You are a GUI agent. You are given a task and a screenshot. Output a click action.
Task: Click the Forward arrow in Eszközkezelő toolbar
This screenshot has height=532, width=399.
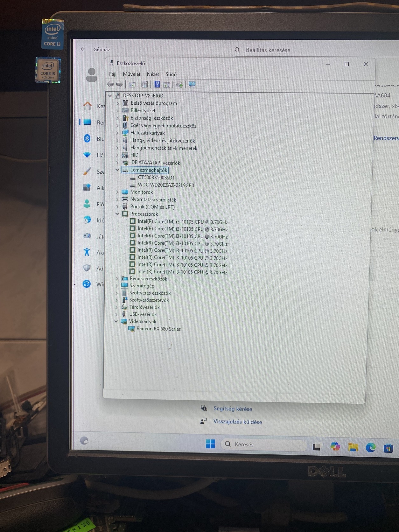click(x=120, y=84)
